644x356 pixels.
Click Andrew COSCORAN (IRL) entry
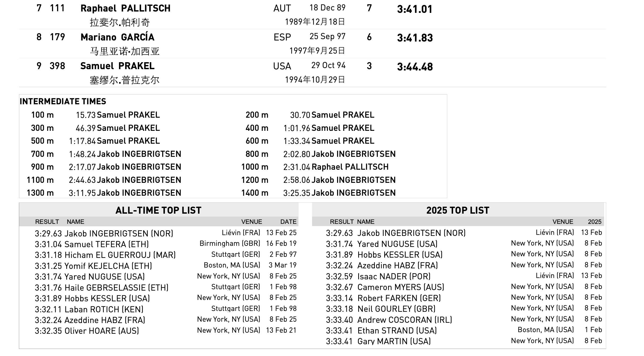[x=405, y=320]
